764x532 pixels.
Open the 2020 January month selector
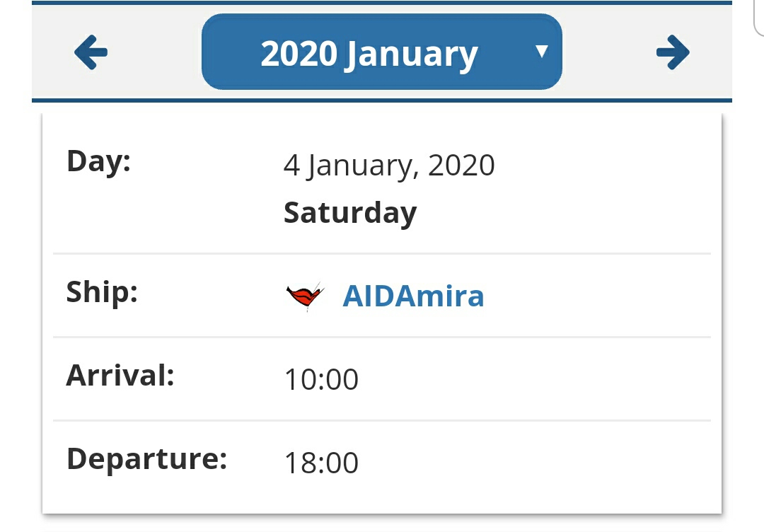point(369,54)
